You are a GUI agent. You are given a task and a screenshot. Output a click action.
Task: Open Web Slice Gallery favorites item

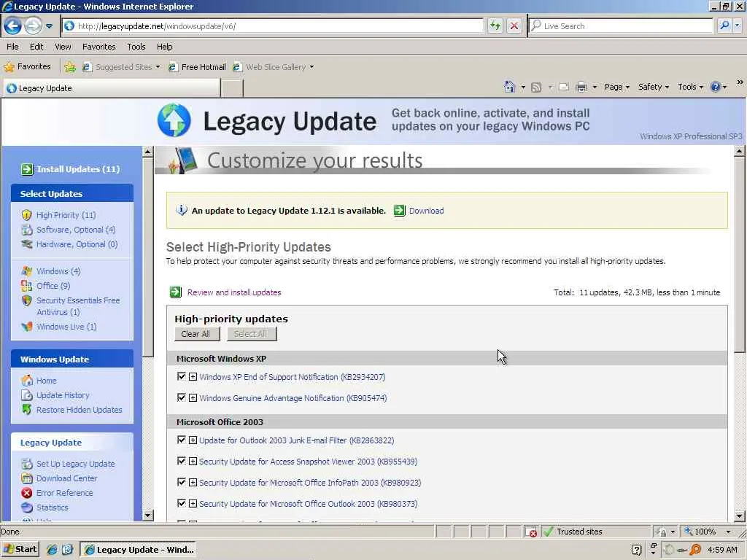tap(274, 67)
